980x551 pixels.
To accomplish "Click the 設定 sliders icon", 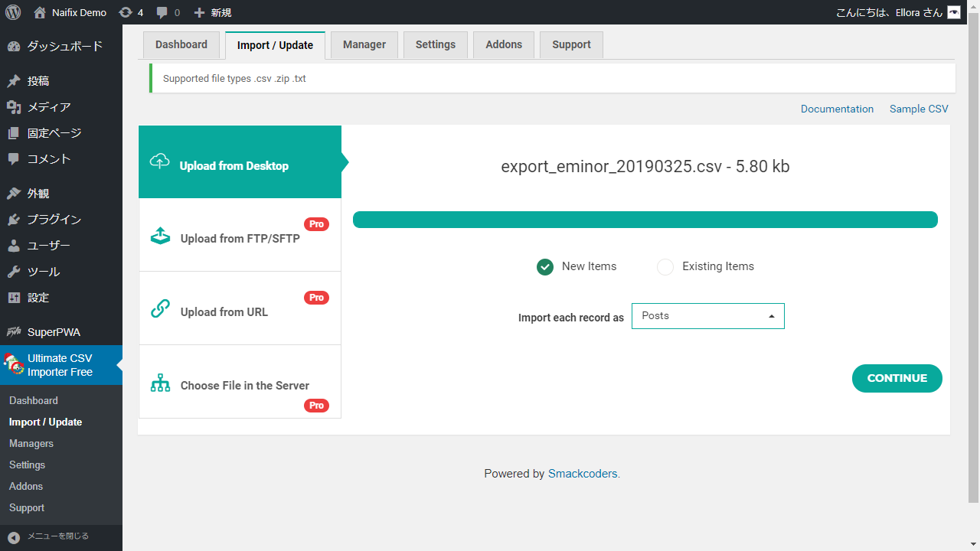I will 14,298.
